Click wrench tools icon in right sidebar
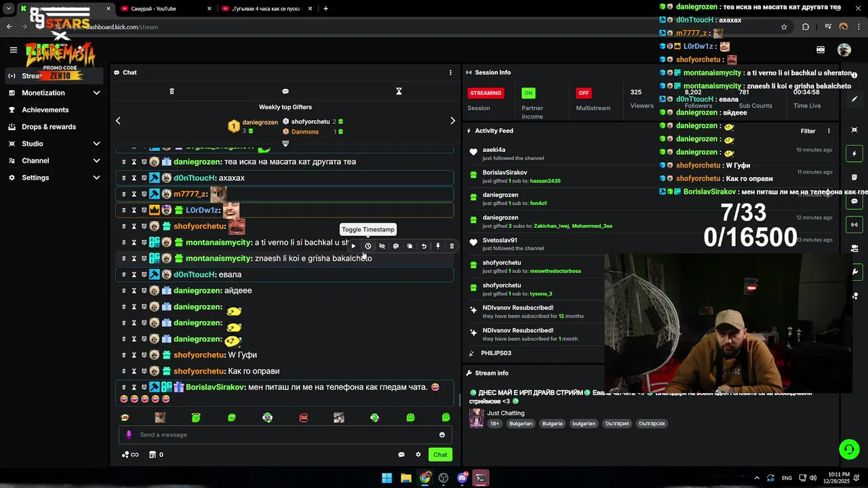This screenshot has height=488, width=868. (x=854, y=272)
